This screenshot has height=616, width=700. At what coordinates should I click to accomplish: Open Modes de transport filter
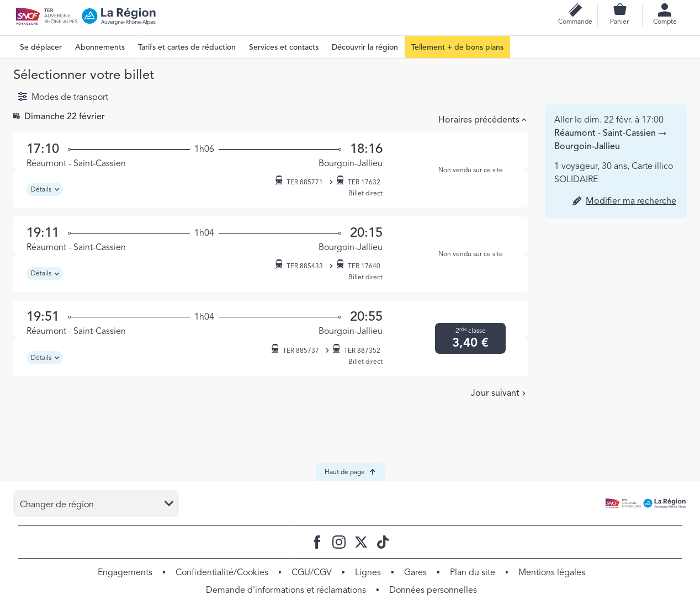[x=63, y=97]
